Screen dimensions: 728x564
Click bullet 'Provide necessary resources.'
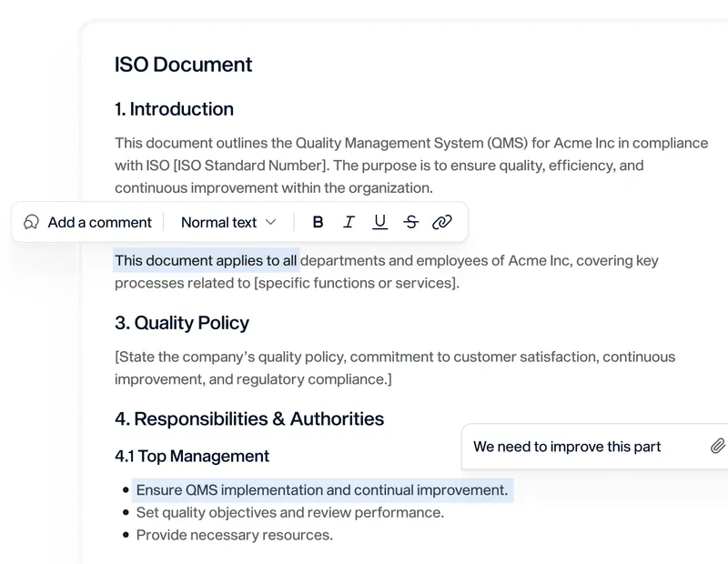point(235,535)
